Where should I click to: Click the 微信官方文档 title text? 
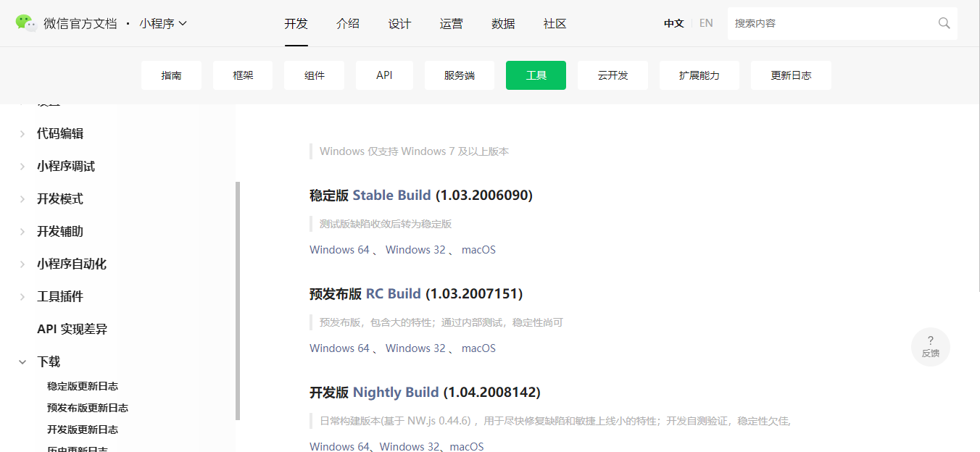[x=80, y=23]
